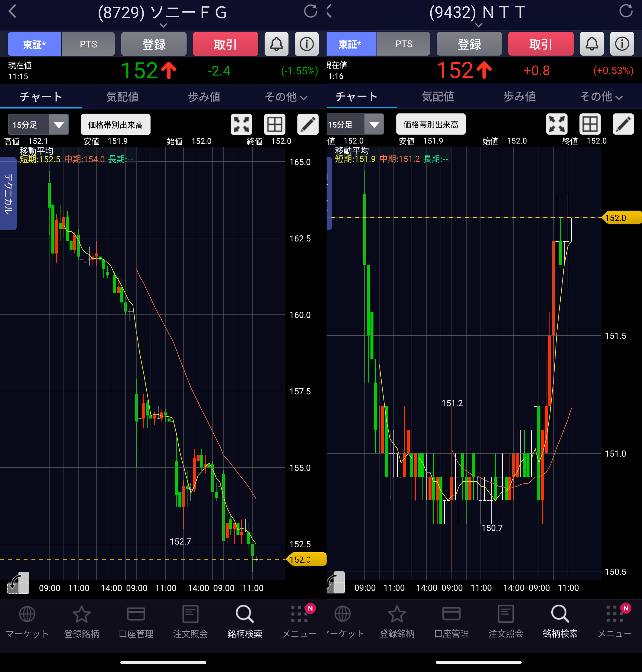Open the info icon on NTT panel
This screenshot has width=642, height=672.
[622, 44]
